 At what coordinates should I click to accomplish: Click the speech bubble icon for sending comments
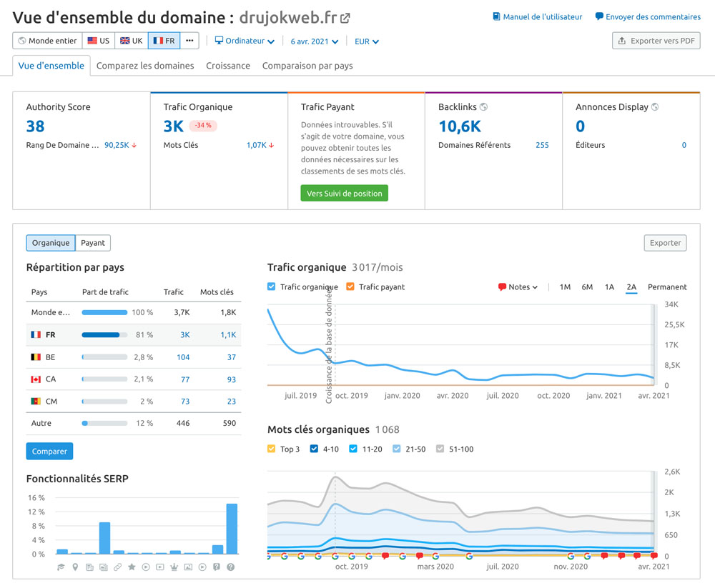tap(599, 17)
